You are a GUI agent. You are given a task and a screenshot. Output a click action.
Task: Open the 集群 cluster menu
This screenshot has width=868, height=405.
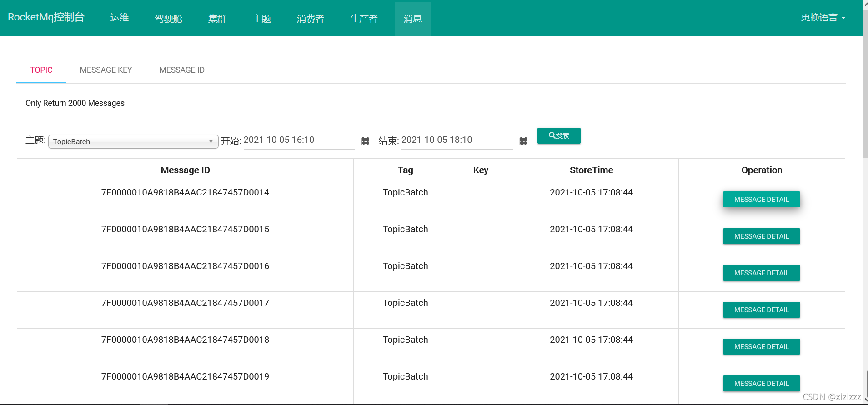click(x=217, y=19)
